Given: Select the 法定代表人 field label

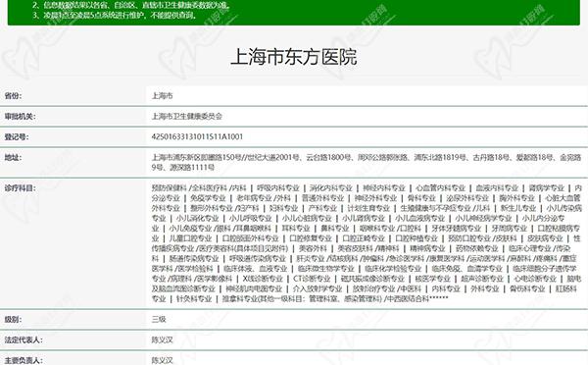Looking at the screenshot, I should (x=24, y=339).
